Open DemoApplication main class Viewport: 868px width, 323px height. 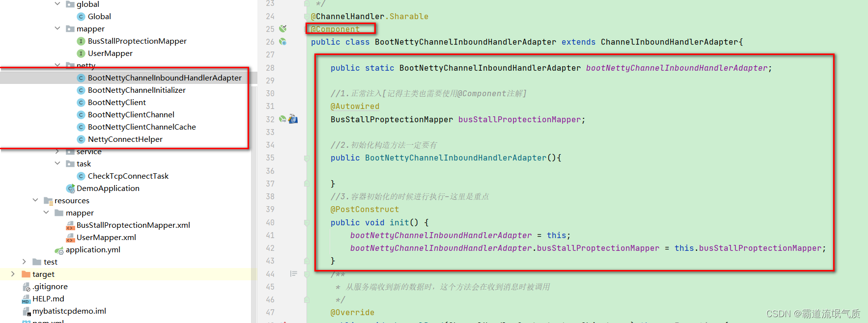pyautogui.click(x=108, y=188)
